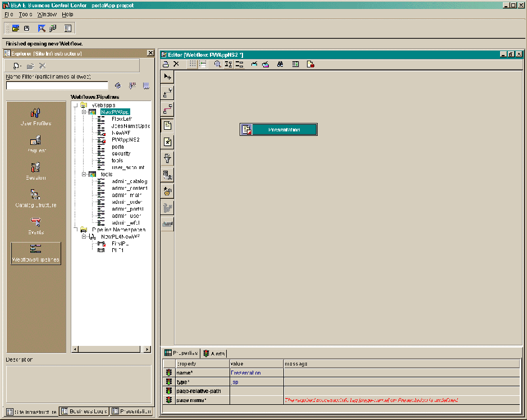
Task: Open the Session explorer section
Action: (35, 171)
